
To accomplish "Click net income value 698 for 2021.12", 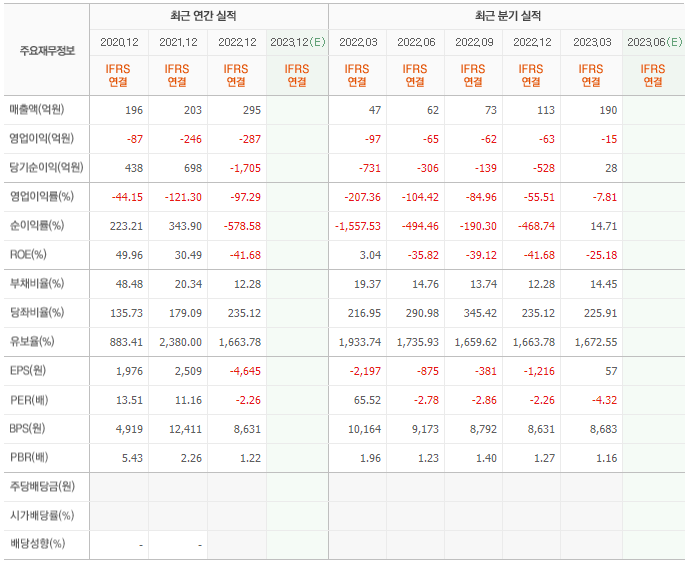I will pos(193,168).
